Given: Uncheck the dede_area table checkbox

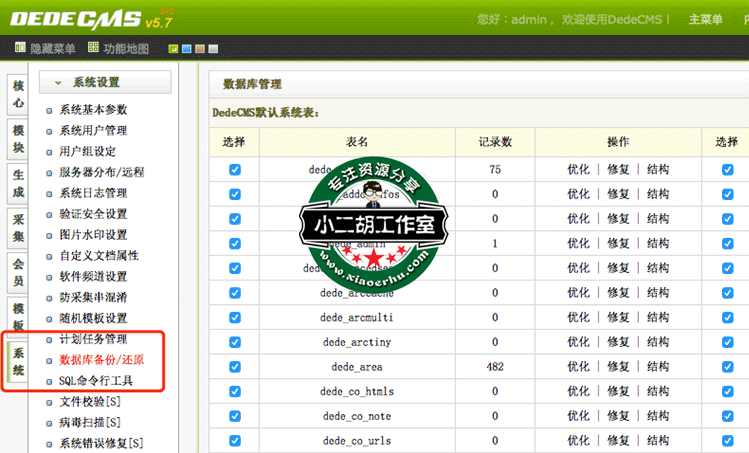Looking at the screenshot, I should (x=235, y=366).
